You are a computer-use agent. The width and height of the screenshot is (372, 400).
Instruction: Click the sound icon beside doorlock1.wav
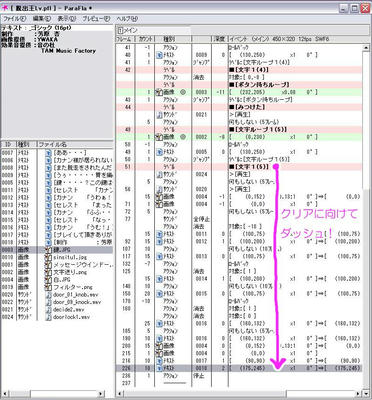pos(48,317)
